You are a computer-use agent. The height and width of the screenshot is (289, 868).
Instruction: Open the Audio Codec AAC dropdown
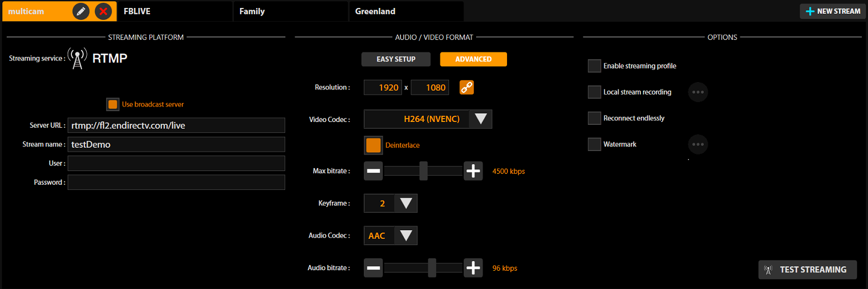391,235
